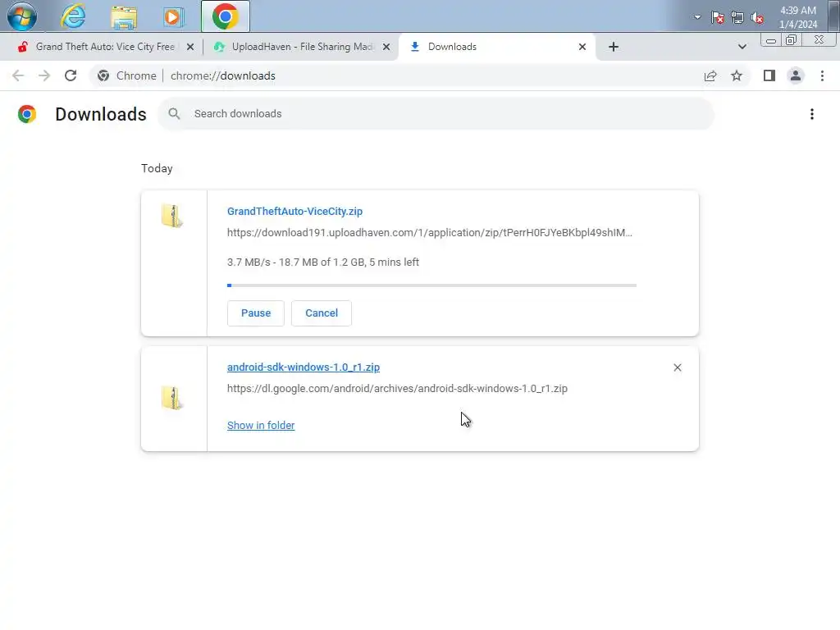Click the search magnifier icon

tap(174, 113)
